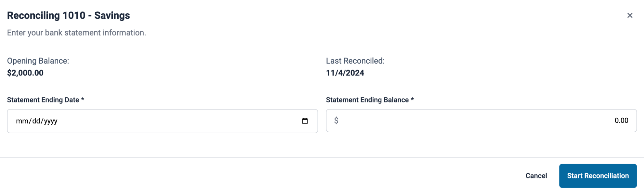Click Enter your bank statement information text
The width and height of the screenshot is (644, 193).
(x=76, y=32)
